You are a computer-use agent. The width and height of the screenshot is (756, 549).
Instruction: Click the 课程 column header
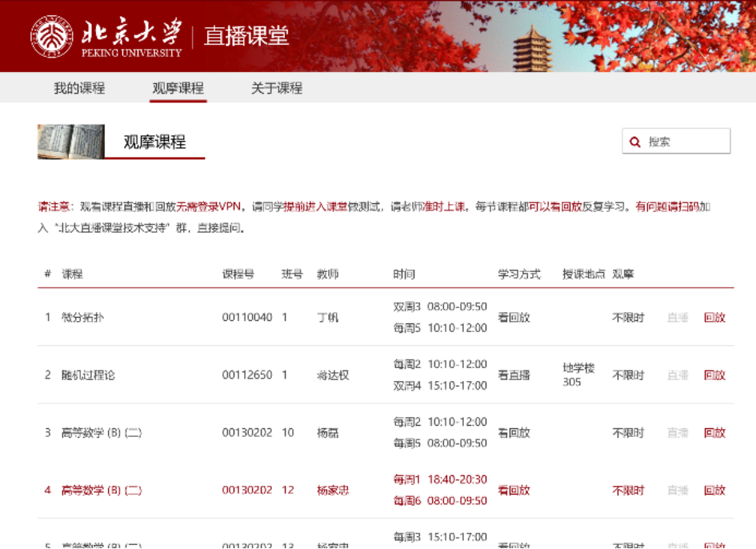[72, 274]
